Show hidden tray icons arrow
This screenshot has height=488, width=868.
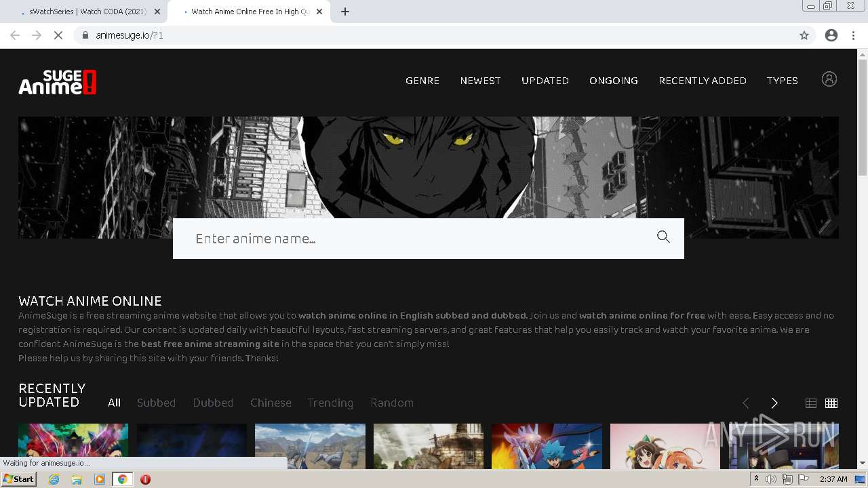click(x=756, y=479)
